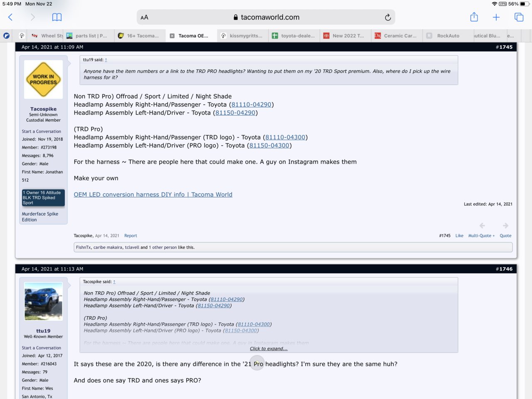The width and height of the screenshot is (532, 399).
Task: Check the battery status indicator
Action: coord(525,4)
